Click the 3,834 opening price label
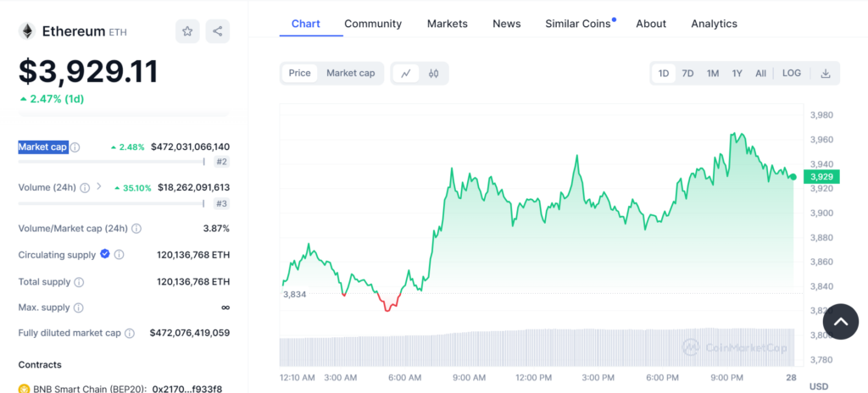Viewport: 868px width, 393px height. pos(294,294)
